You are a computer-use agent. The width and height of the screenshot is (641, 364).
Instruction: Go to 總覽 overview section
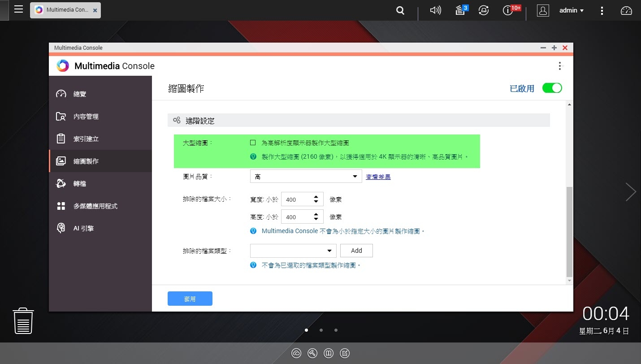coord(100,94)
